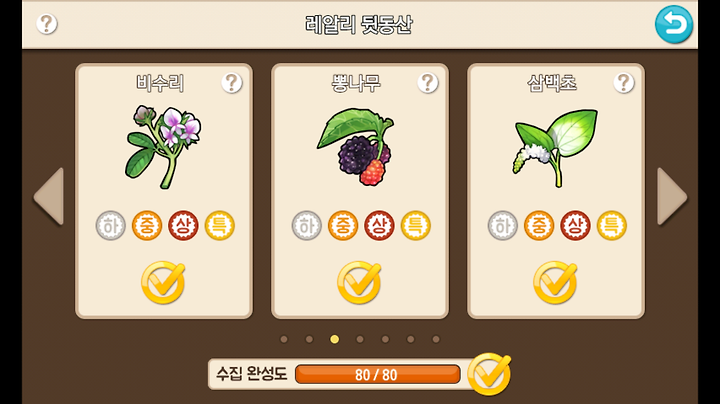Tap 중 grade badge on 비수리 card

click(x=147, y=225)
